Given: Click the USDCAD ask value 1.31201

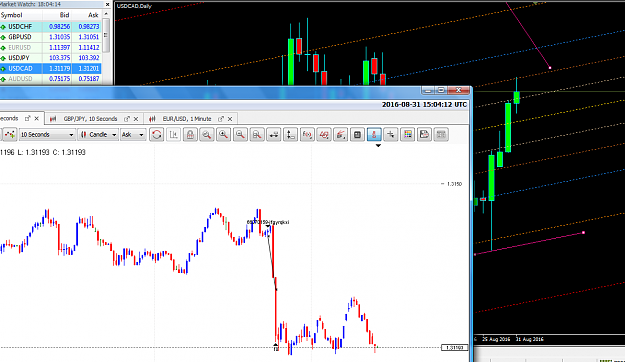Looking at the screenshot, I should point(89,69).
